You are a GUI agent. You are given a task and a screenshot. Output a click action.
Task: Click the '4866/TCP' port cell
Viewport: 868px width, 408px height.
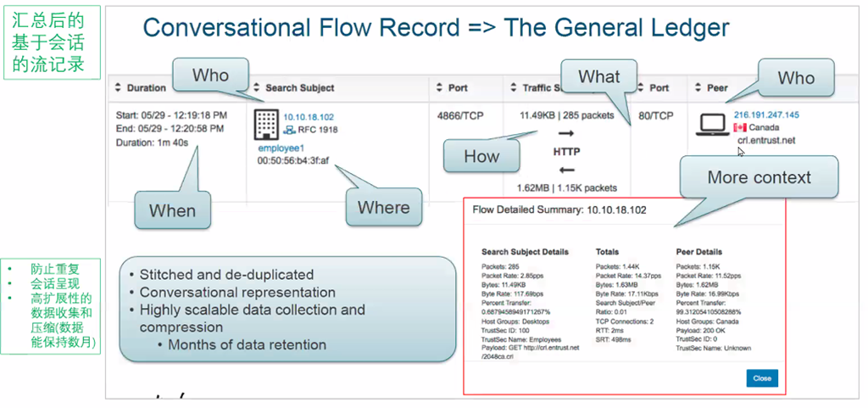(x=460, y=116)
